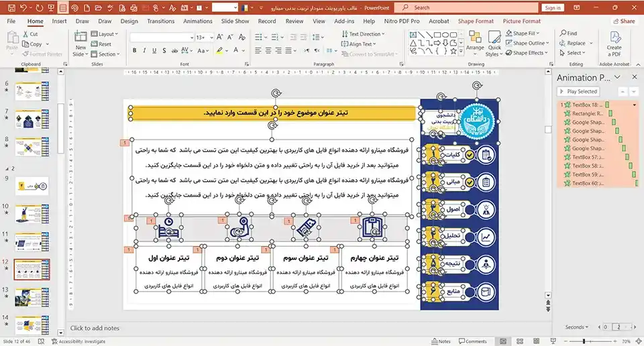Click the Share button
Viewport: 644px width, 346px height.
[623, 21]
